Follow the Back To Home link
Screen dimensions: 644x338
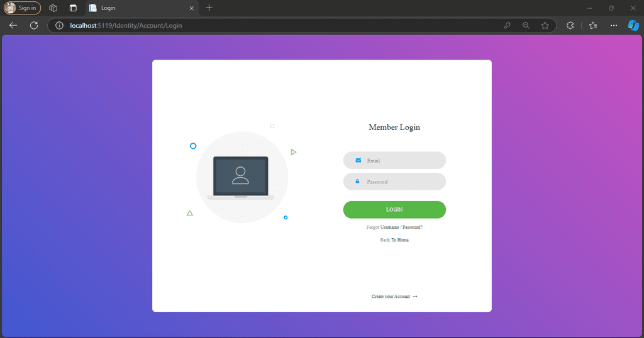(x=394, y=240)
